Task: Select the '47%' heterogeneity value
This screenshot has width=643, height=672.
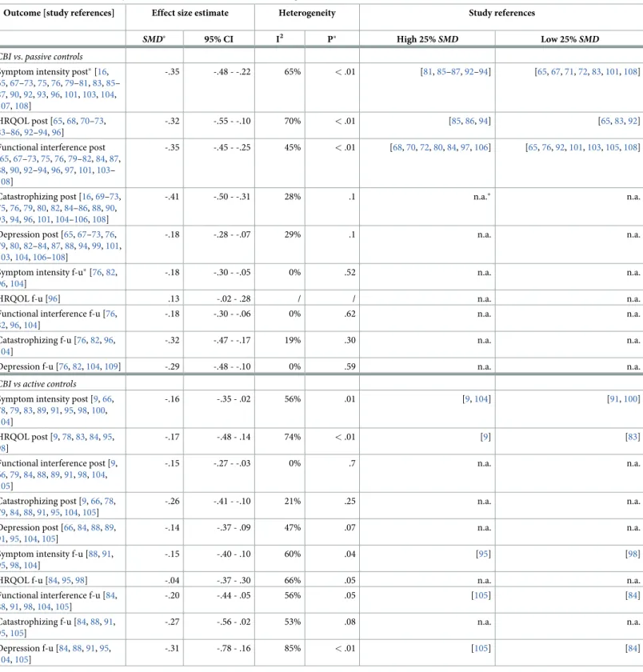Action: click(x=293, y=527)
